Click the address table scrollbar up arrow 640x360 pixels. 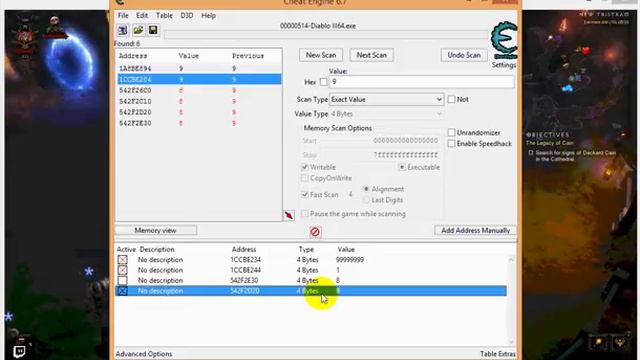pyautogui.click(x=511, y=260)
